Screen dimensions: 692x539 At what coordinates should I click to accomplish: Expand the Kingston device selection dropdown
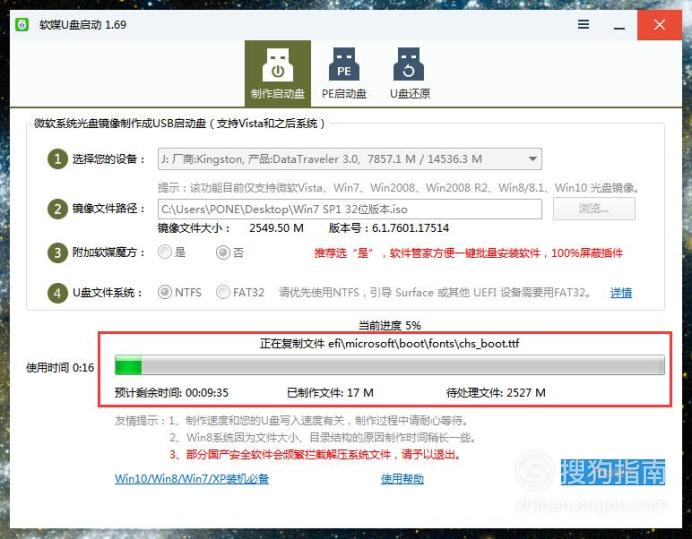[x=533, y=159]
